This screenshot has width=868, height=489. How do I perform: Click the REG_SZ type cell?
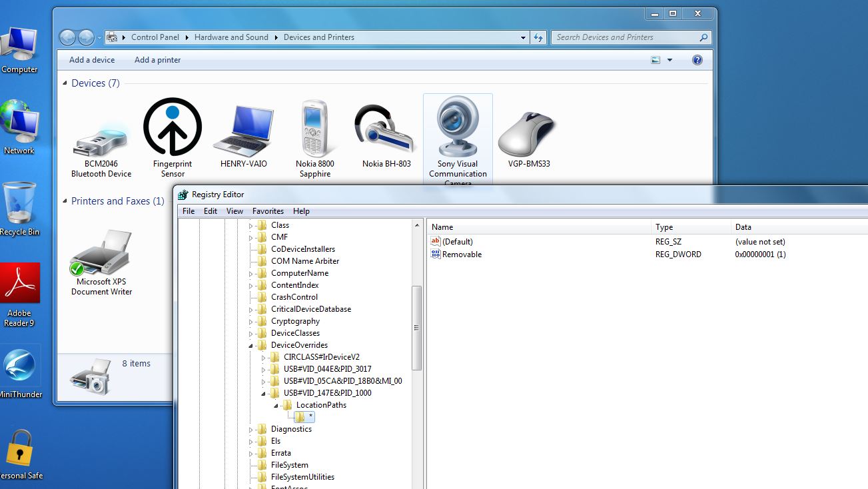tap(668, 242)
